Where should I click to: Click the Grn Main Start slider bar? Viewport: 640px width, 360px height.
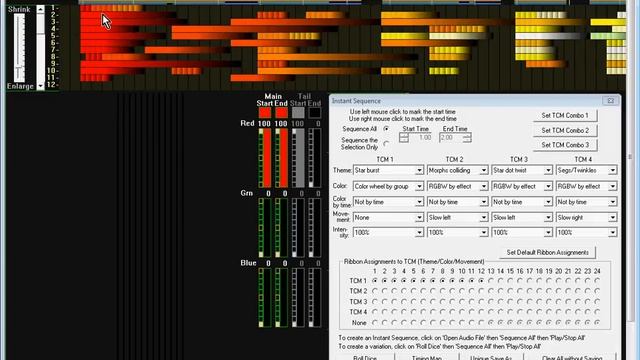click(x=264, y=228)
